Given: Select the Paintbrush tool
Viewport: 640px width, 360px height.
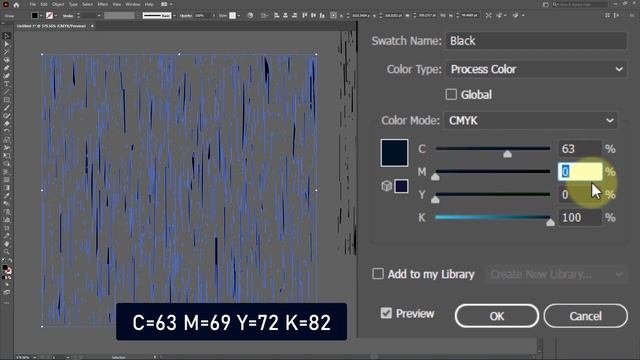Looking at the screenshot, I should click(6, 108).
